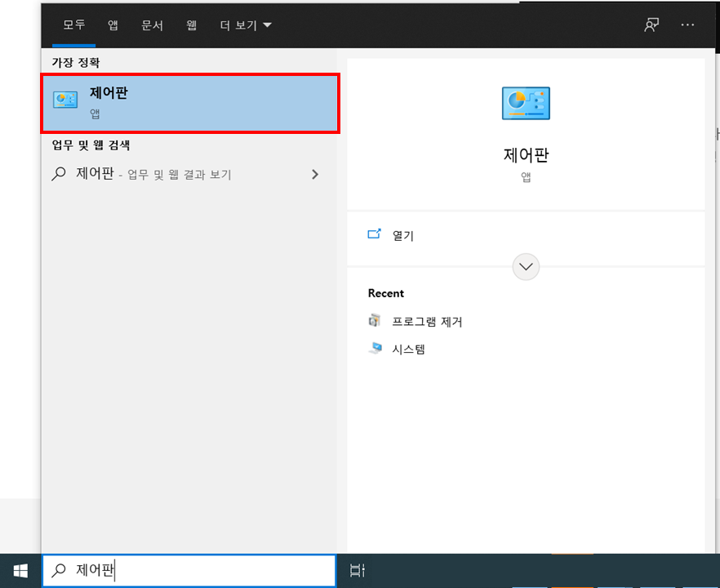Open the three-dot options menu
Image resolution: width=720 pixels, height=588 pixels.
point(687,24)
